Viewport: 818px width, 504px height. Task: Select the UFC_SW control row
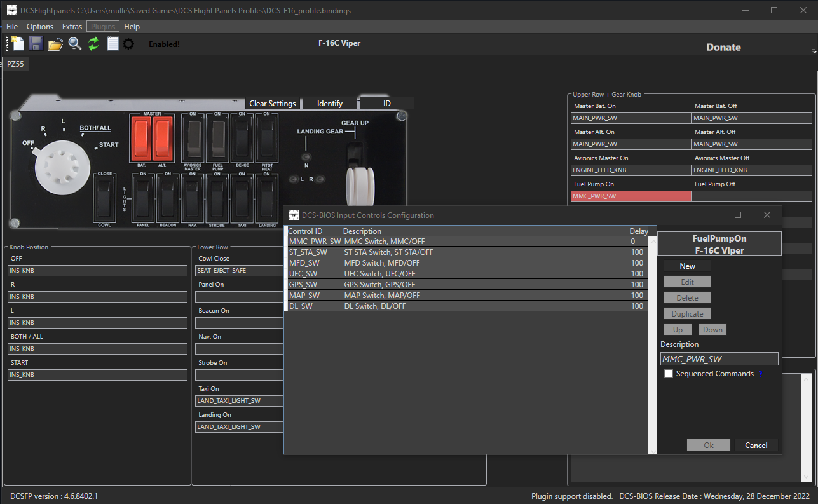pyautogui.click(x=467, y=274)
